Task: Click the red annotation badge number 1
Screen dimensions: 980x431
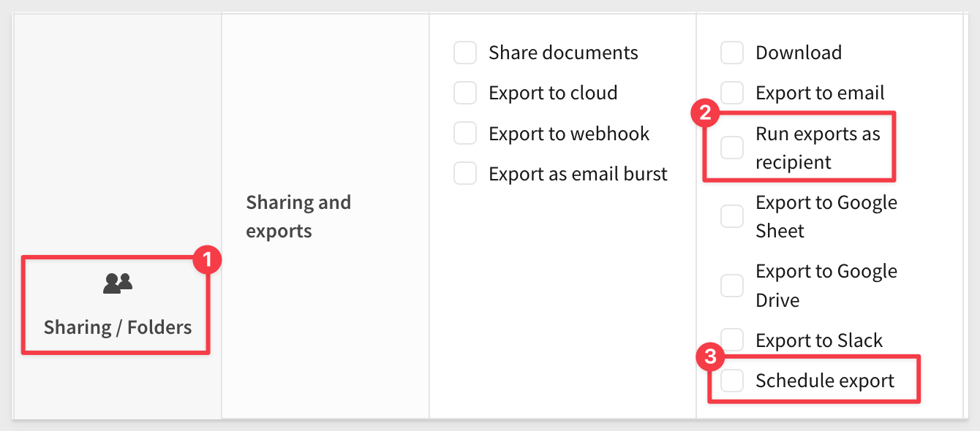Action: pyautogui.click(x=207, y=260)
